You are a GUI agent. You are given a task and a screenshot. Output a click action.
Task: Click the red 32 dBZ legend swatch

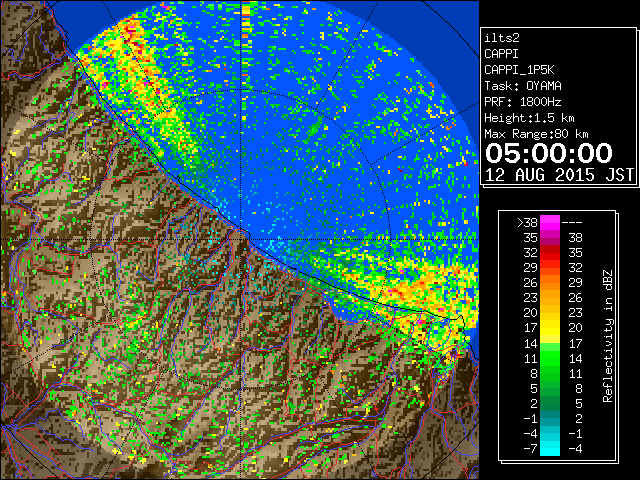click(x=550, y=253)
